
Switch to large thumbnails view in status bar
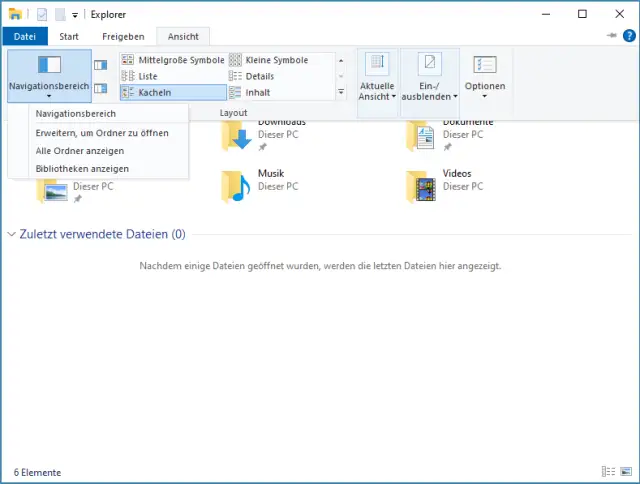(x=626, y=472)
